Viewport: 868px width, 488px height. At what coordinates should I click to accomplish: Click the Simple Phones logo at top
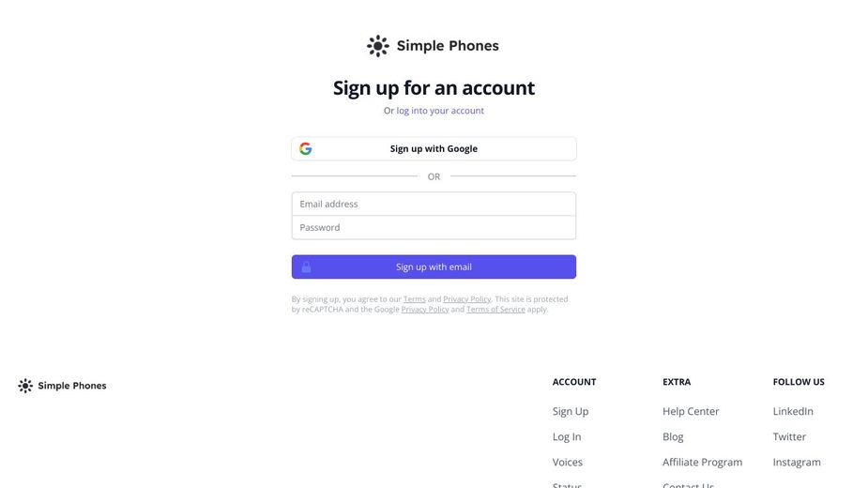pyautogui.click(x=434, y=46)
